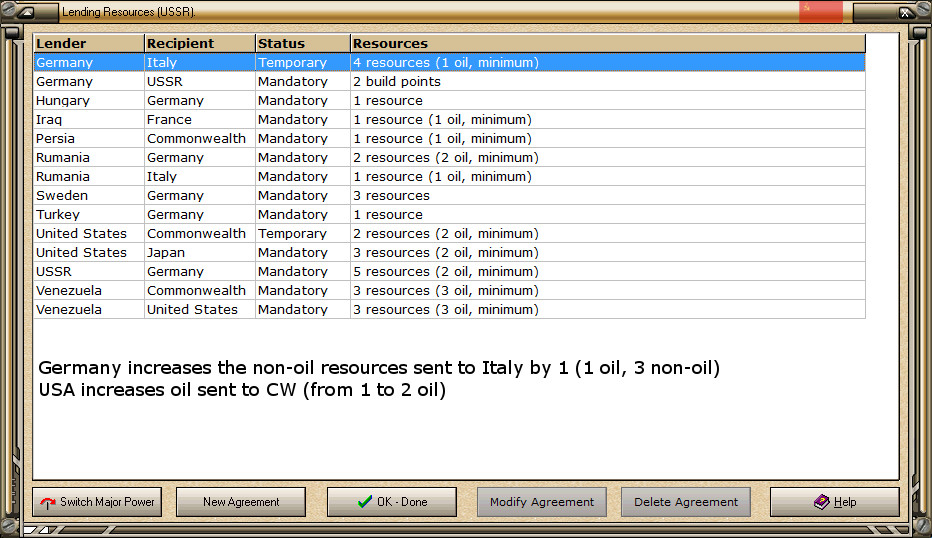Click the window roll-up arrow at top left
Screen dimensions: 932x538
pos(27,12)
